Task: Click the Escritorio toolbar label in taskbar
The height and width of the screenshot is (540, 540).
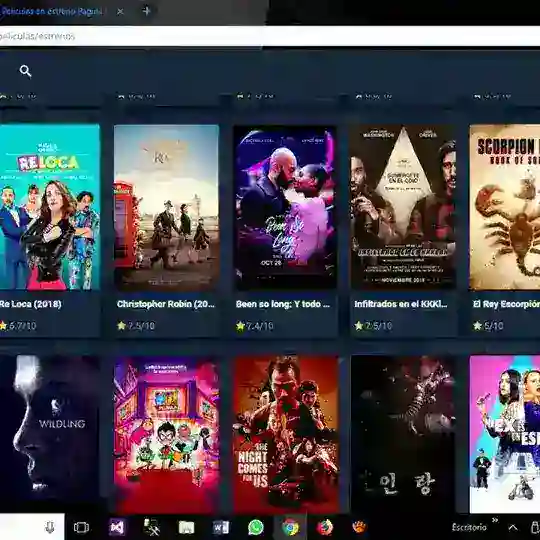Action: point(469,527)
